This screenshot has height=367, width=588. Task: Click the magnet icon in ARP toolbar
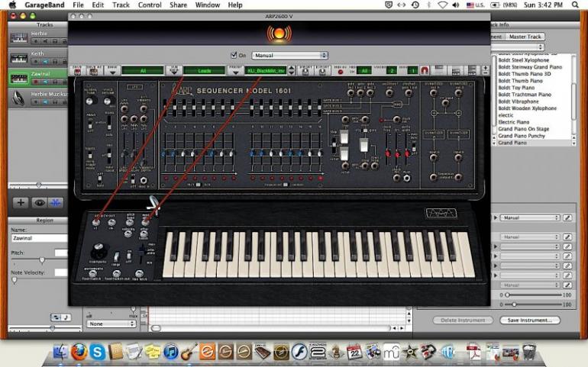click(x=424, y=70)
